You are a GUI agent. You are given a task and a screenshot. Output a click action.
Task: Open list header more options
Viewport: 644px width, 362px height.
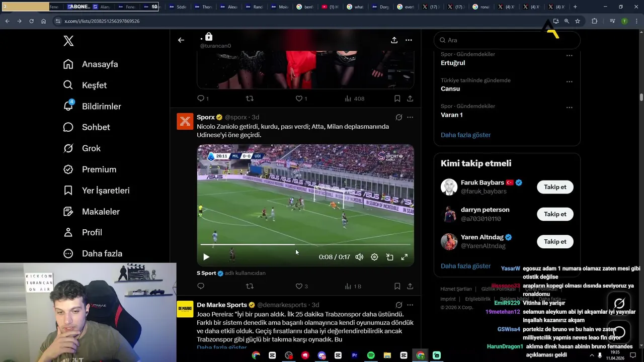[x=409, y=40]
